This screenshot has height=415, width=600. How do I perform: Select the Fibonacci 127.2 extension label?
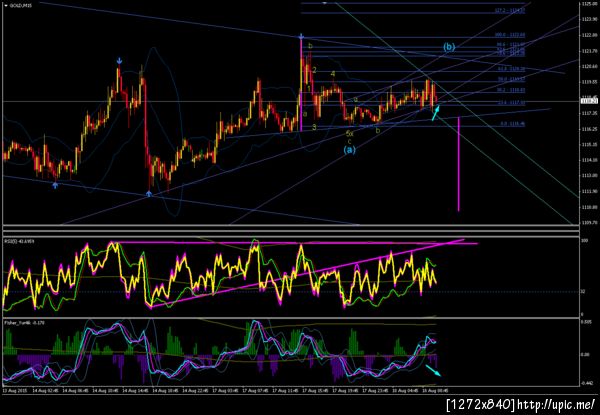point(510,11)
